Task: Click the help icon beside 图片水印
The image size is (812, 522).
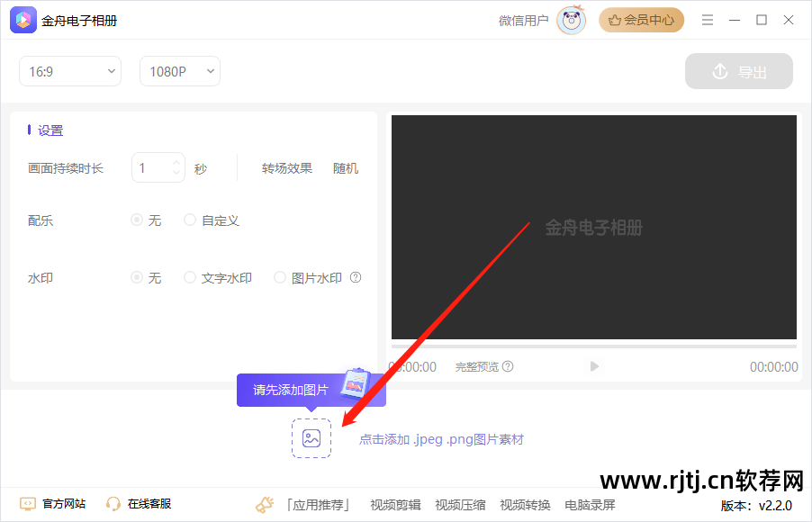Action: click(356, 277)
